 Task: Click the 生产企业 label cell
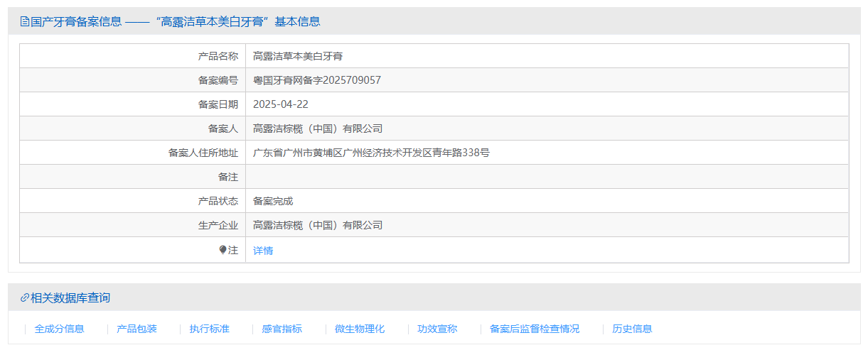(133, 225)
